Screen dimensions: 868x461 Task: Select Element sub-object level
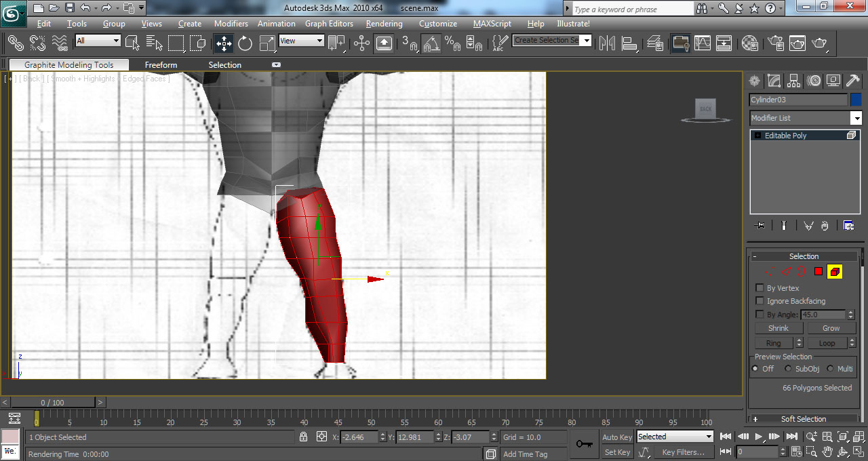tap(835, 271)
